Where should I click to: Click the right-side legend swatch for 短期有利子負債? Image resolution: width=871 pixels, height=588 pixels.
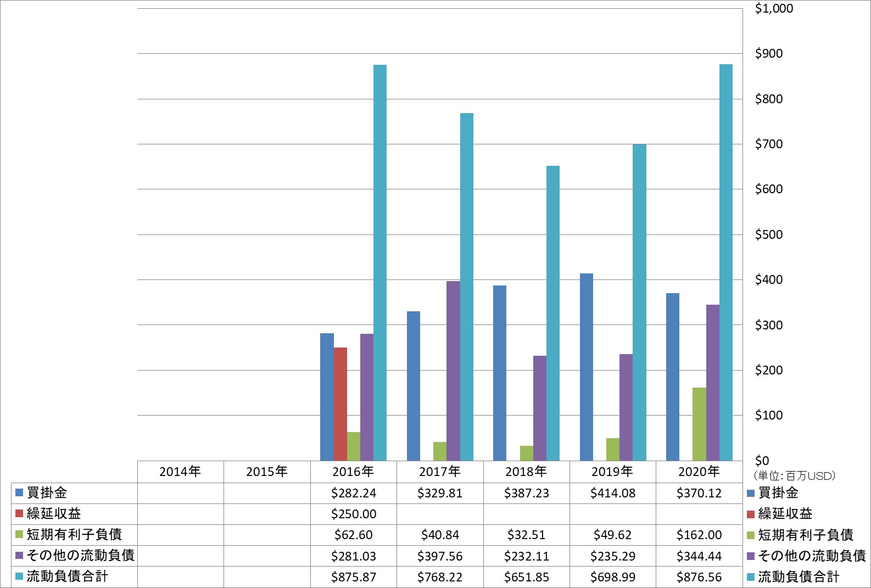(751, 535)
